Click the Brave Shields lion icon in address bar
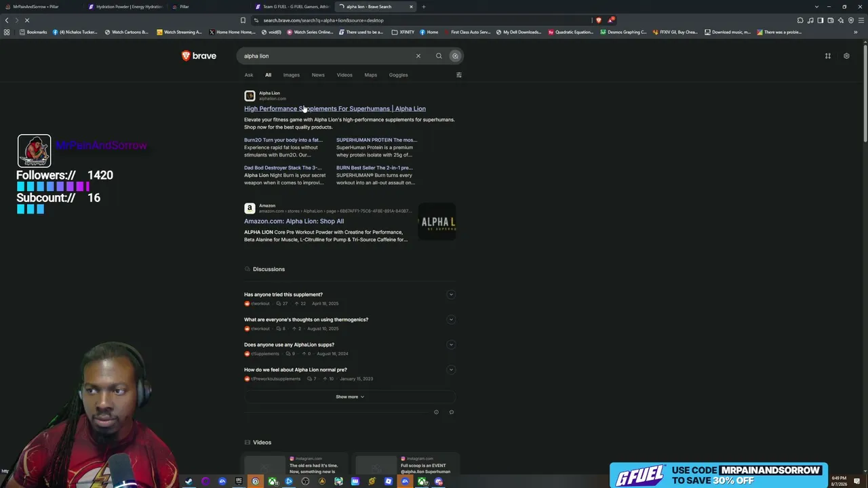Screen dimensions: 868x488 click(x=598, y=20)
